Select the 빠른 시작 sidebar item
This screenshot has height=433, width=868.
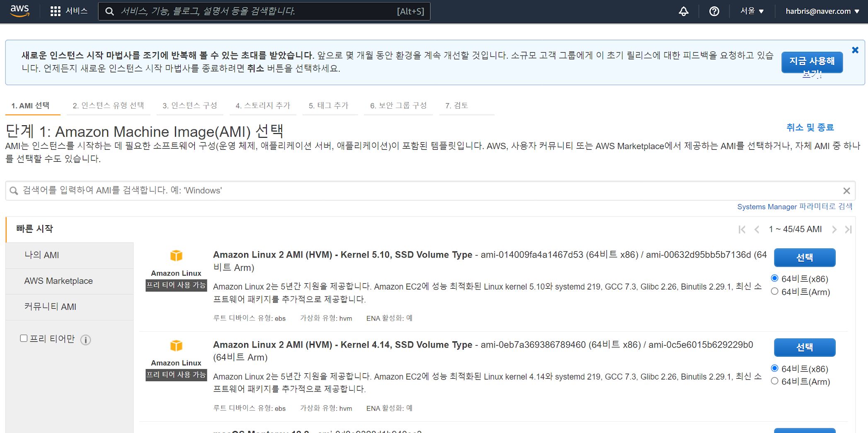click(70, 229)
